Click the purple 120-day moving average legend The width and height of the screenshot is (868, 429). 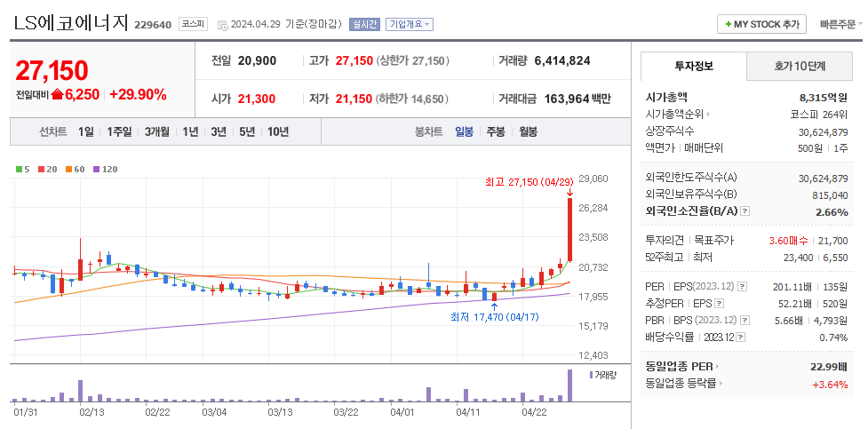(105, 170)
